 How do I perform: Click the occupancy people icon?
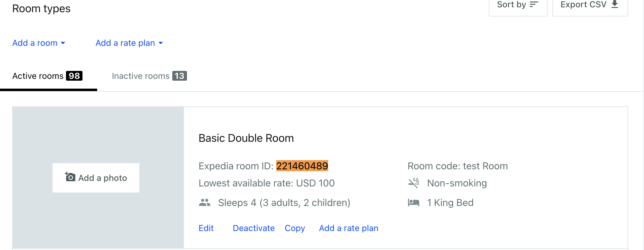[205, 203]
